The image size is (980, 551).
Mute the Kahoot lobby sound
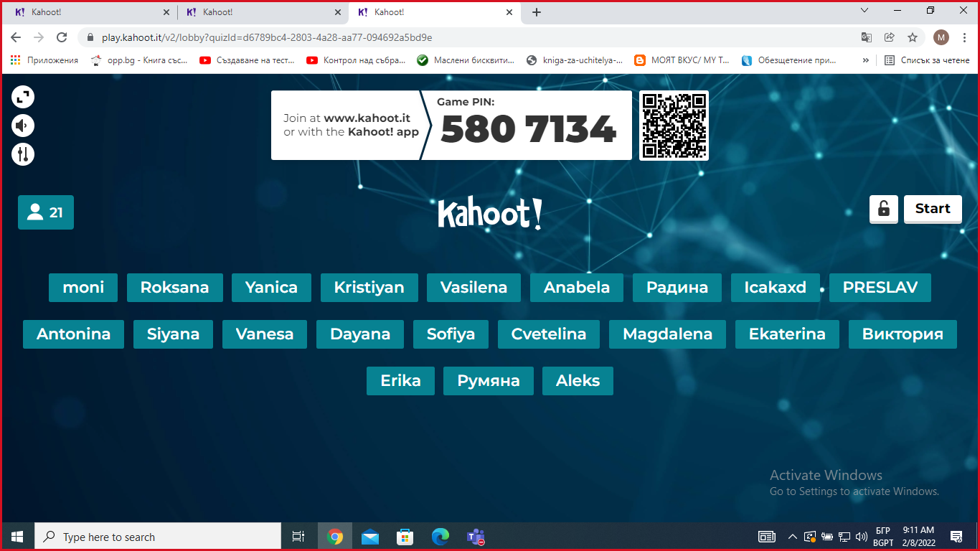tap(23, 126)
